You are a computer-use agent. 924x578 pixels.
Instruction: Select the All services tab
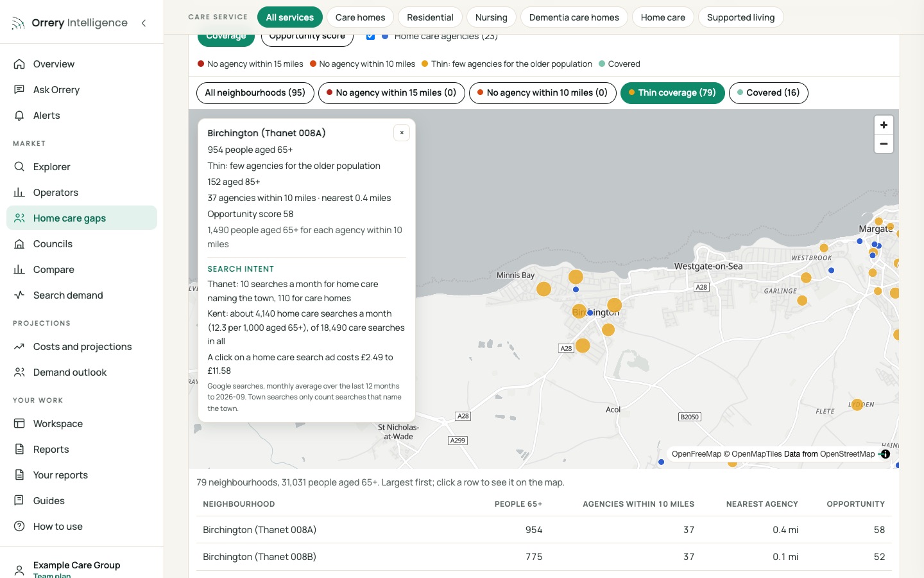(290, 17)
